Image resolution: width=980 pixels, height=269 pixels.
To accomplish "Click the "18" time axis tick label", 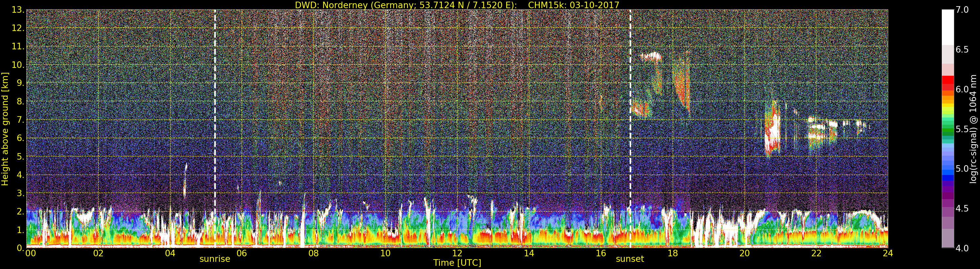I will coord(673,253).
